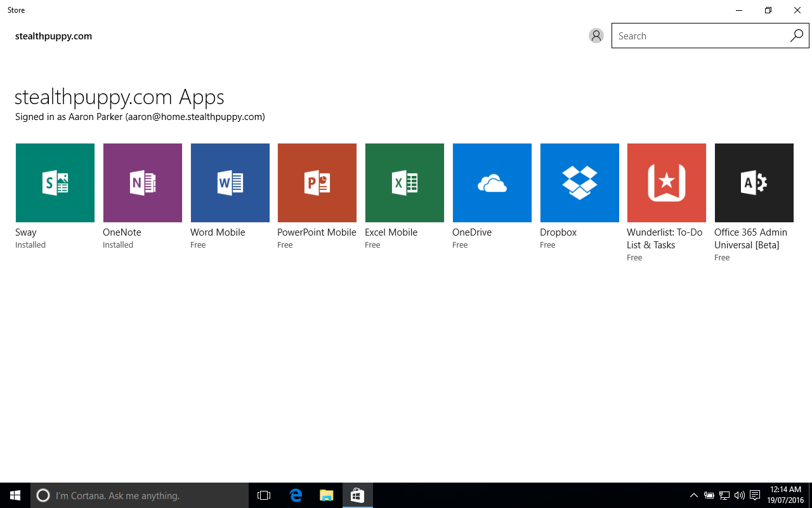The height and width of the screenshot is (508, 812).
Task: Open the PowerPoint Mobile tile icon
Action: coord(317,183)
